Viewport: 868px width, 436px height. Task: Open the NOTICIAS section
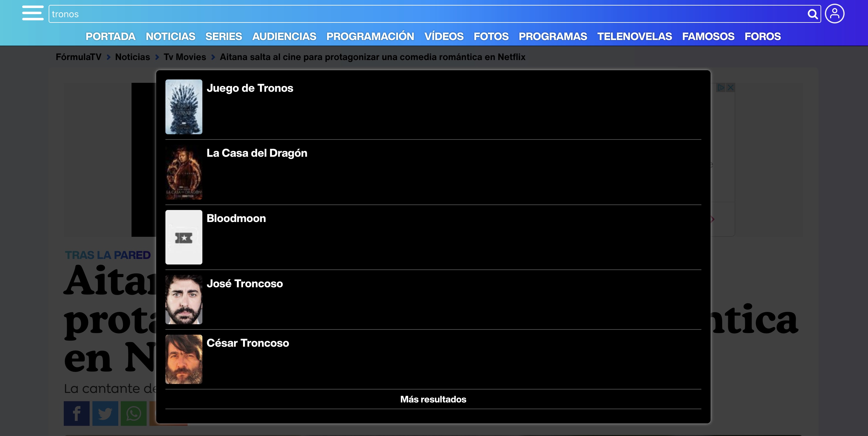(x=171, y=36)
